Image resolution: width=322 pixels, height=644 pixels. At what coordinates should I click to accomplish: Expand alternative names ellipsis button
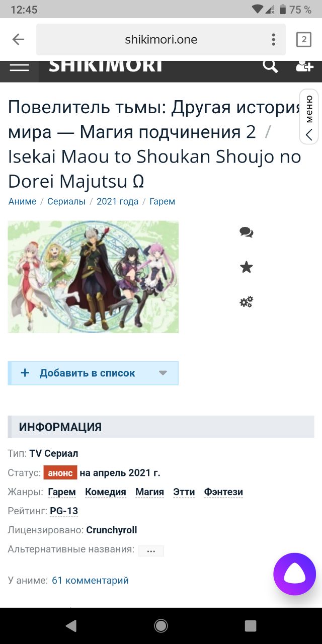pos(151,550)
